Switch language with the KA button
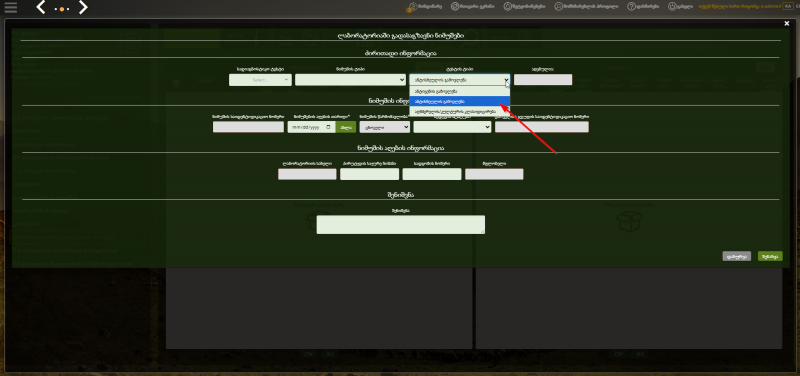 point(787,6)
